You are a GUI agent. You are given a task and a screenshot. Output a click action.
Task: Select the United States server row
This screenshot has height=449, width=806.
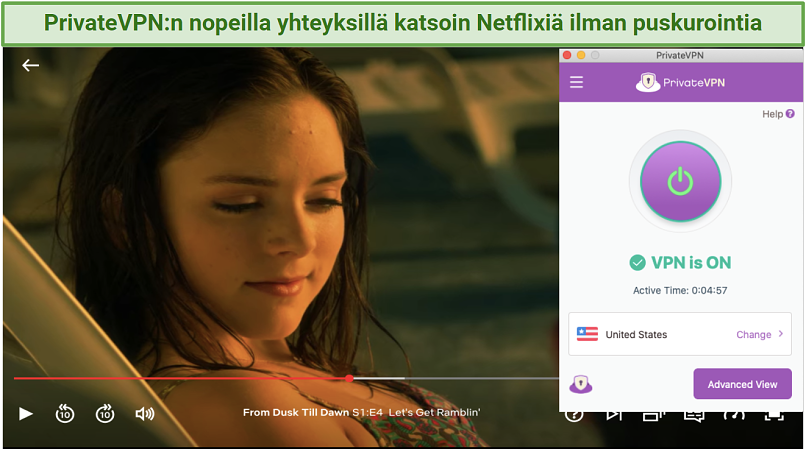(680, 334)
